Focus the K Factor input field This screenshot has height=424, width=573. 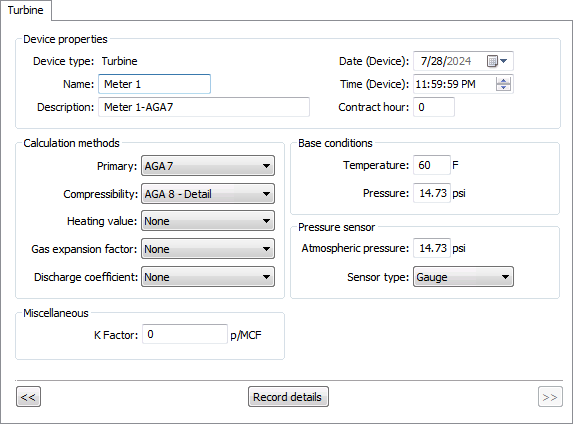tap(185, 334)
